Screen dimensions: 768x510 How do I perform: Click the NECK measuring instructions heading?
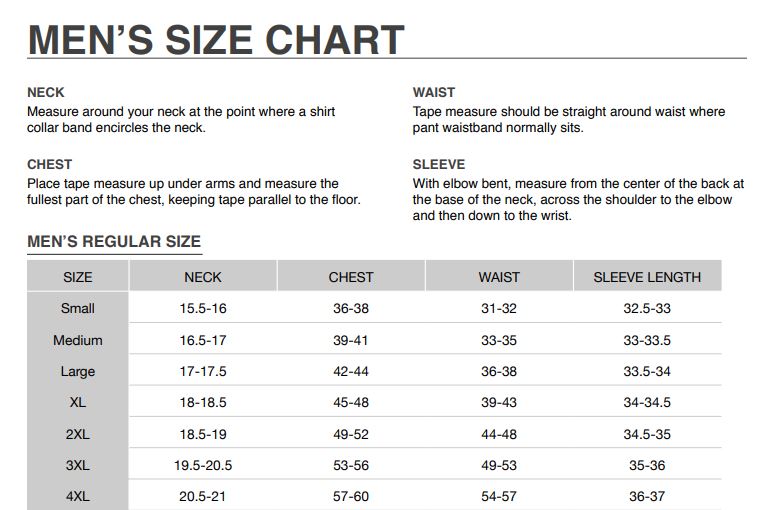click(x=46, y=92)
